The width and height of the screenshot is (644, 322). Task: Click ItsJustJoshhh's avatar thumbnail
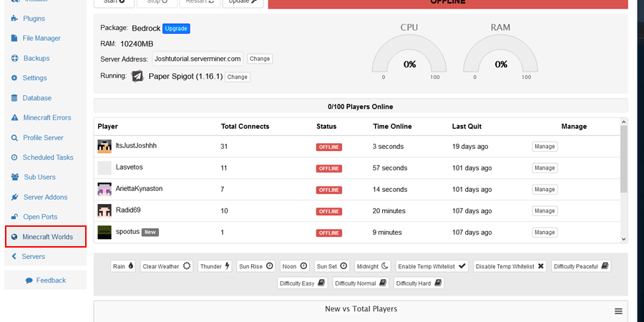104,147
